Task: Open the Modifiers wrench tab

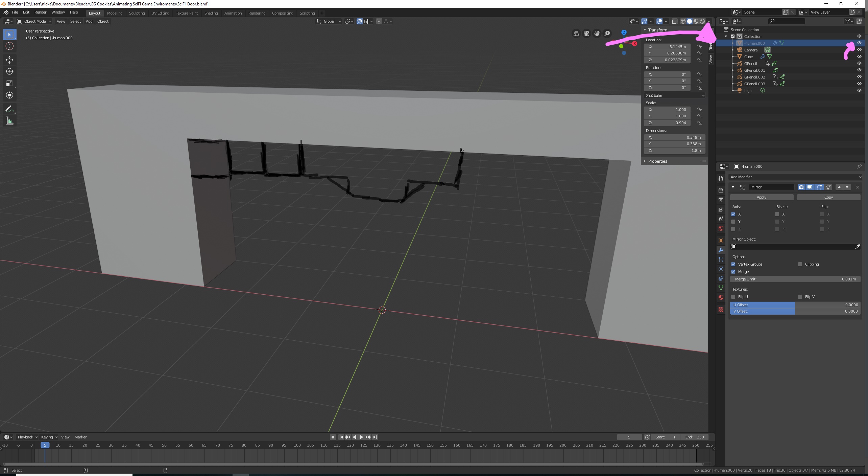Action: (721, 250)
